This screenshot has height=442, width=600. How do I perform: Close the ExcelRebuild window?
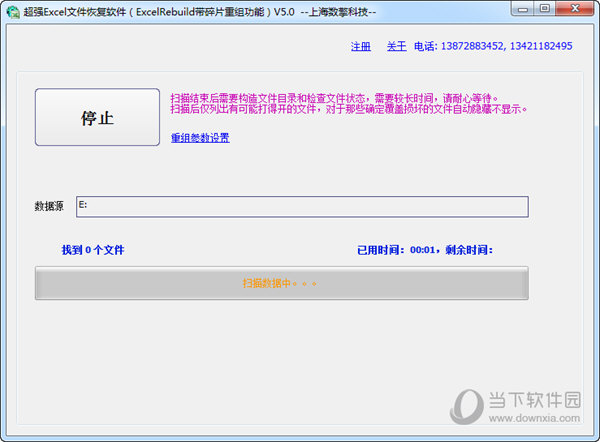coord(575,8)
